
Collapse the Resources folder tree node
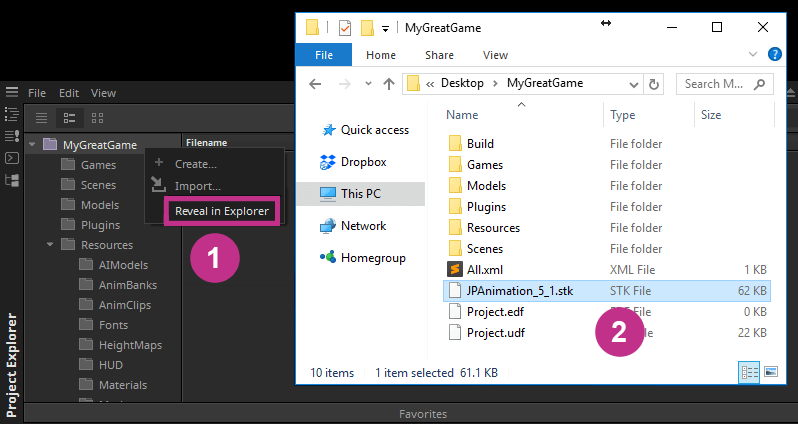tap(50, 245)
